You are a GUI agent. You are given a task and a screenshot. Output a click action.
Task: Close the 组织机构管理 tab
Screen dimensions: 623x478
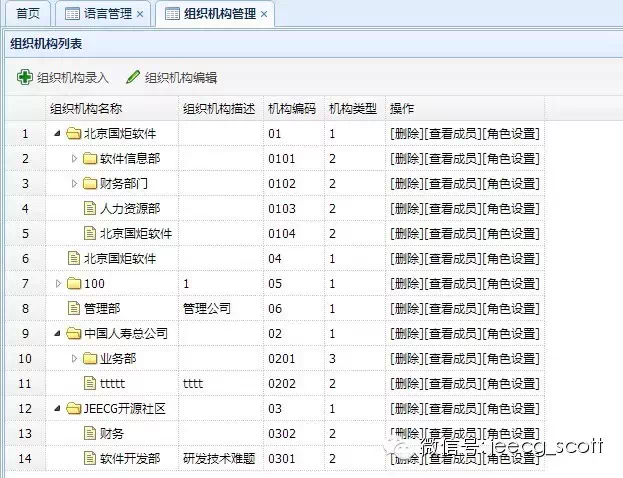(264, 14)
